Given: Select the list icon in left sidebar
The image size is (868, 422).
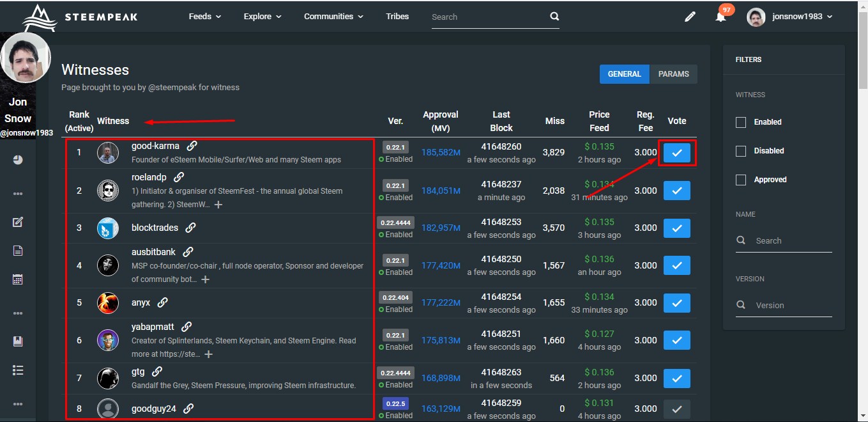Looking at the screenshot, I should tap(18, 370).
